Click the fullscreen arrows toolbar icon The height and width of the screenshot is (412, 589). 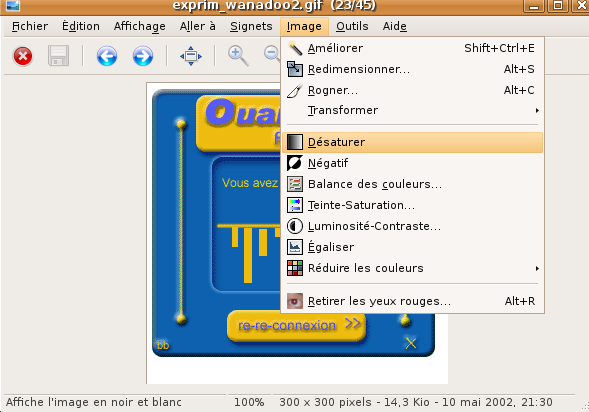tap(191, 56)
